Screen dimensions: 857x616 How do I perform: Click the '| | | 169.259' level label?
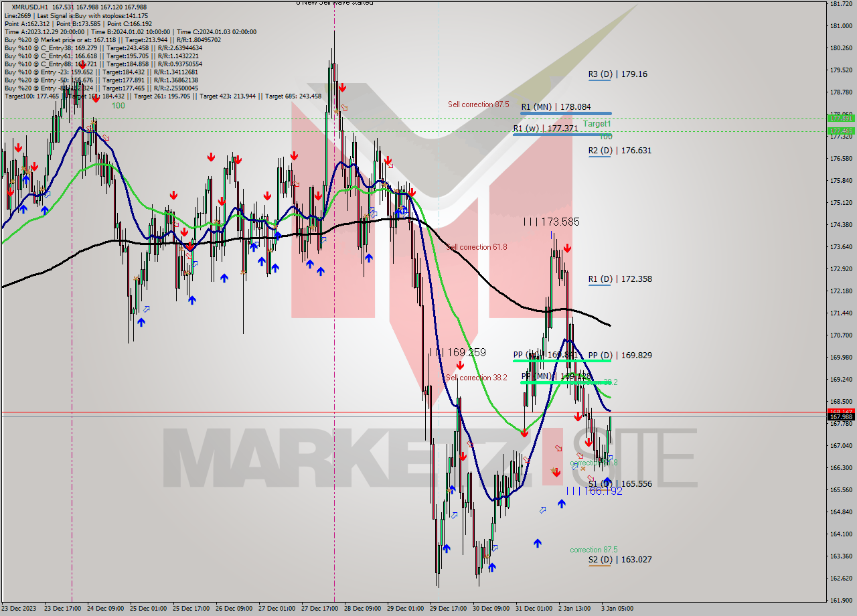458,352
